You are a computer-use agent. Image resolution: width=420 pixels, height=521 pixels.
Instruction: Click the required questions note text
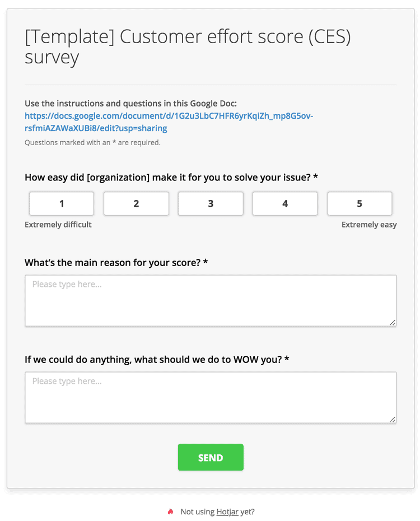pos(92,142)
